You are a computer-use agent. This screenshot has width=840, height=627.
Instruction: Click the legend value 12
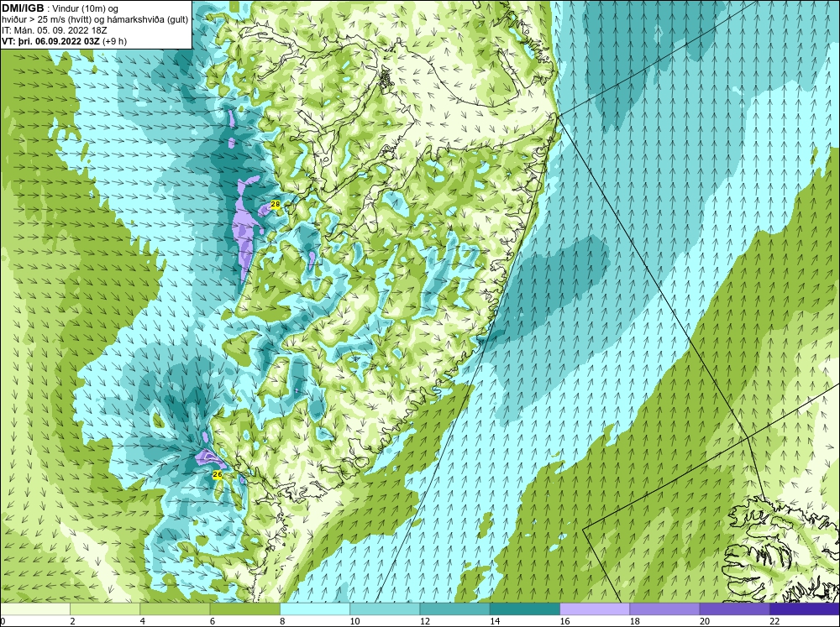(x=425, y=621)
